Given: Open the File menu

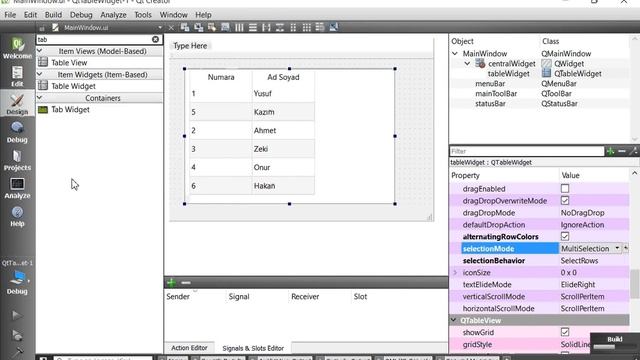Looking at the screenshot, I should click(x=10, y=15).
